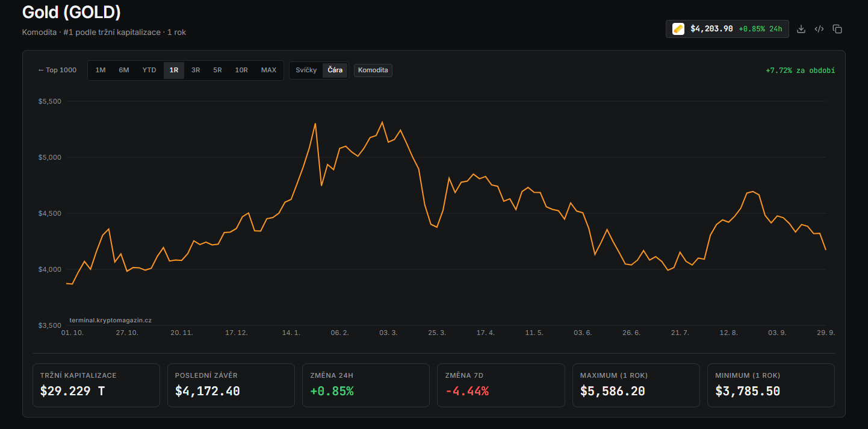Click the $5,500 y-axis label
The height and width of the screenshot is (429, 868).
coord(49,101)
